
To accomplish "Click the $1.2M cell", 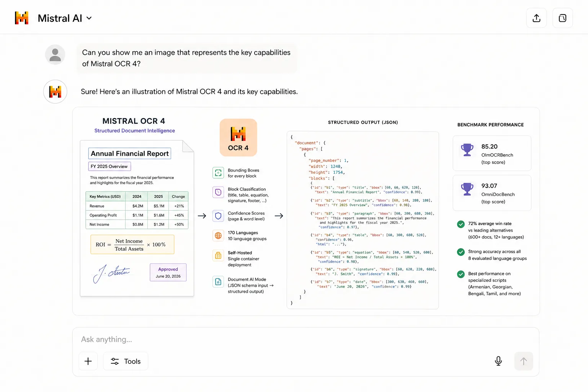I will 159,224.
